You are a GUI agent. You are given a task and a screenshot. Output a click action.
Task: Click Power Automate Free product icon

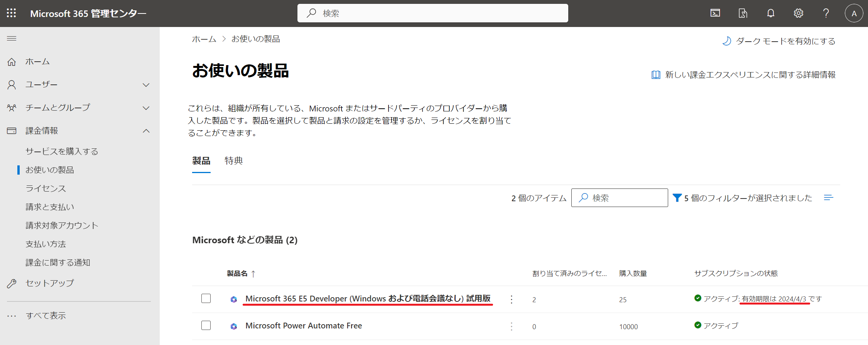click(x=234, y=326)
